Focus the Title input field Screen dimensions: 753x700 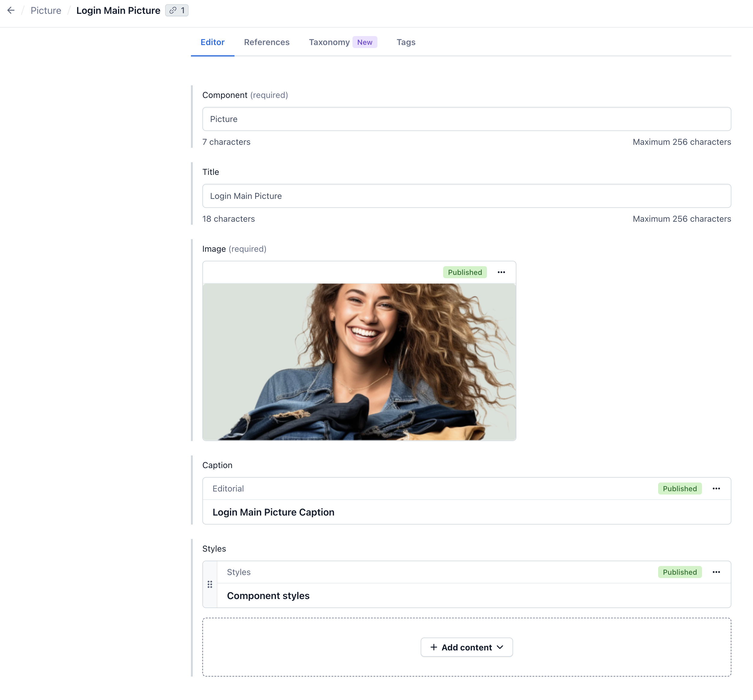[466, 196]
